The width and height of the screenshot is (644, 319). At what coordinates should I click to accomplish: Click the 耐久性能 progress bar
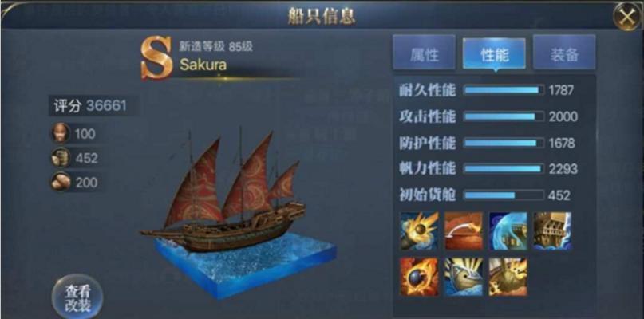[x=504, y=90]
